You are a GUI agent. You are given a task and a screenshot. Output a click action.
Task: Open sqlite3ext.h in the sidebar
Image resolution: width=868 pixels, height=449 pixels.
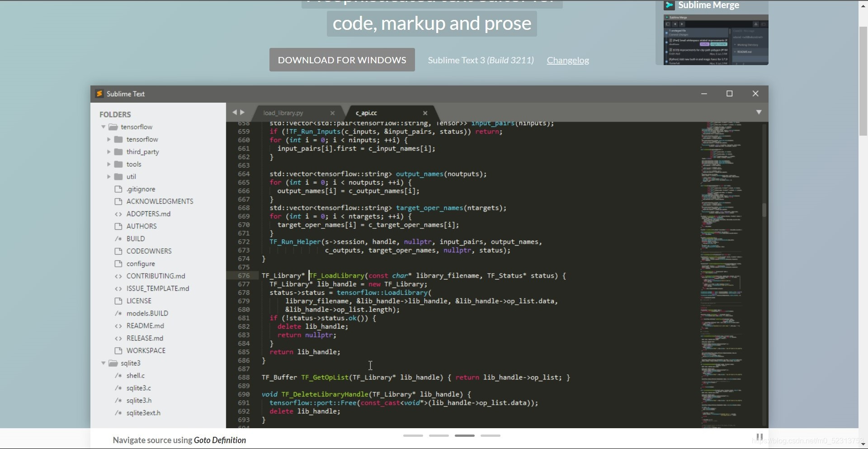point(143,413)
